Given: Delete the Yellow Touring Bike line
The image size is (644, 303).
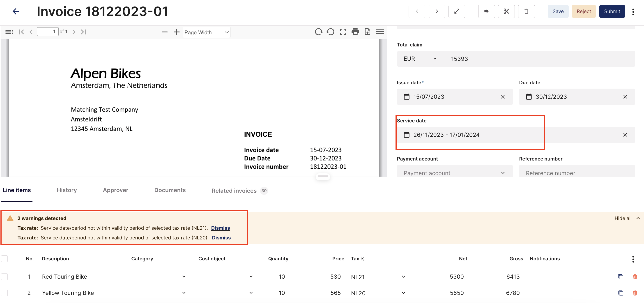Looking at the screenshot, I should pyautogui.click(x=635, y=293).
